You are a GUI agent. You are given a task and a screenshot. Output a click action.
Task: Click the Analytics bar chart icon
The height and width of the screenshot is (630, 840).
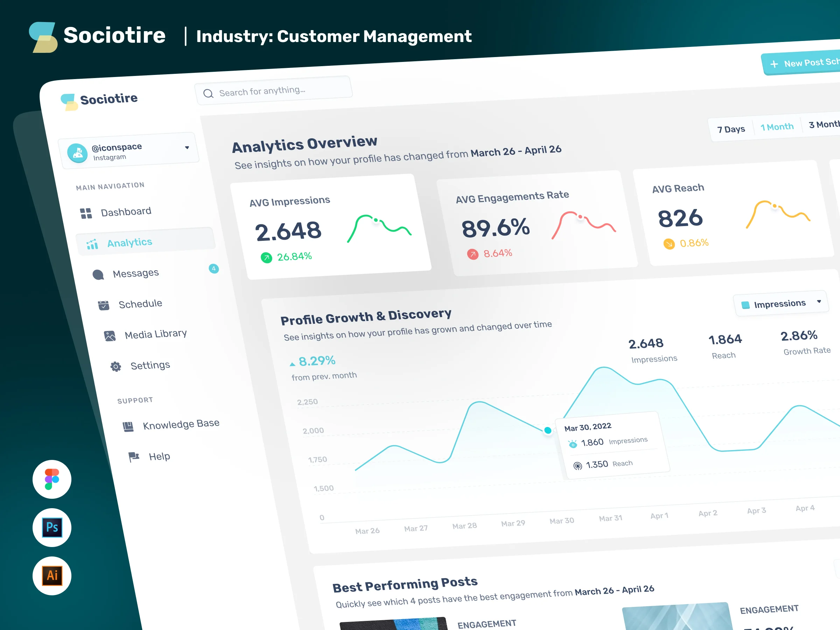92,244
